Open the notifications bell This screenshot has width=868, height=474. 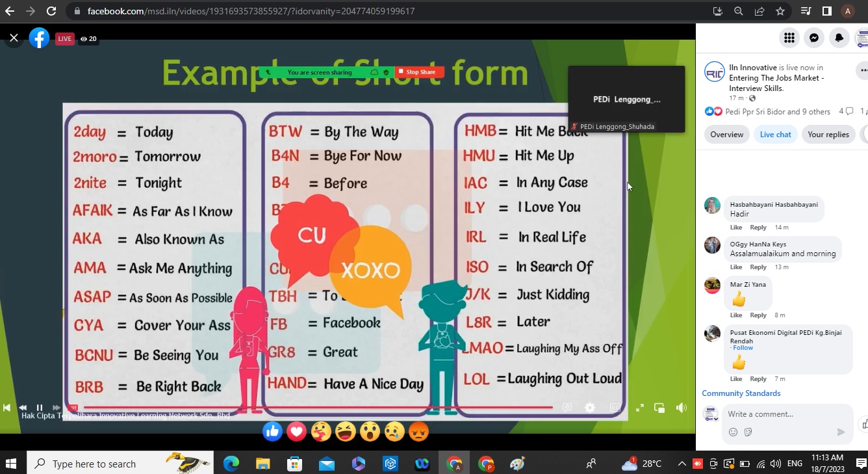coord(839,38)
